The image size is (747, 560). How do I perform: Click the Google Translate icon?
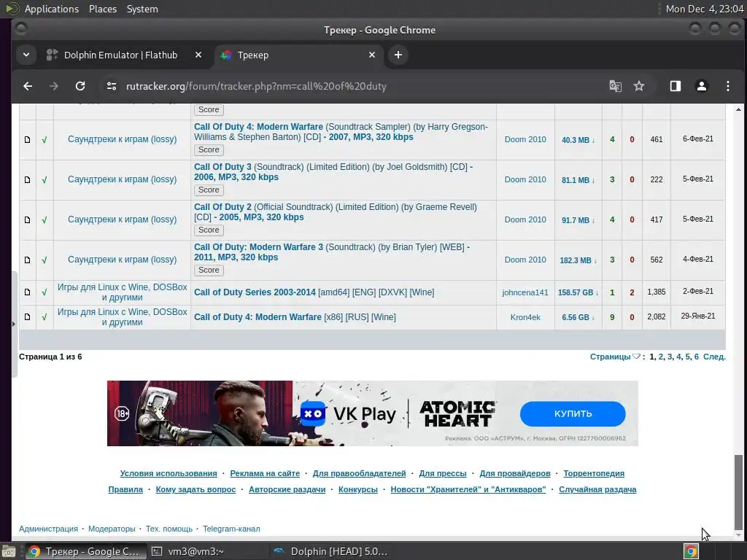point(615,86)
